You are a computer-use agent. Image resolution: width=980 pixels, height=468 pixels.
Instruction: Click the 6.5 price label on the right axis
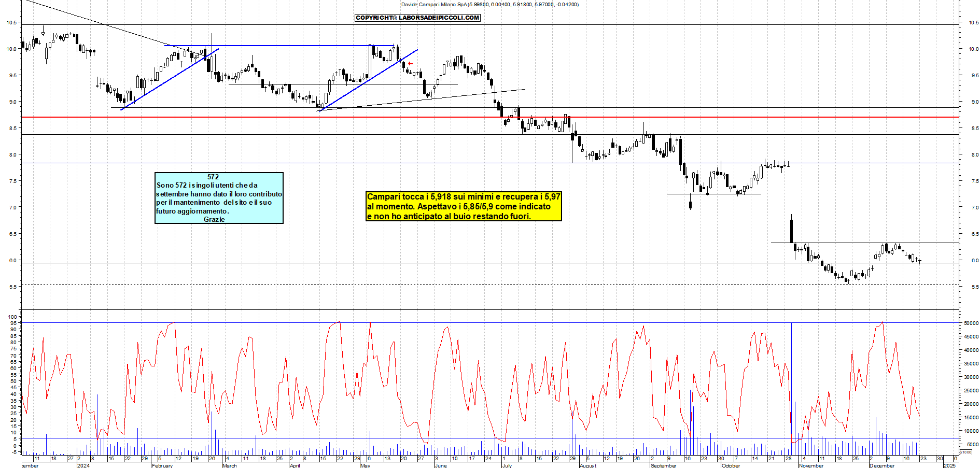(975, 234)
